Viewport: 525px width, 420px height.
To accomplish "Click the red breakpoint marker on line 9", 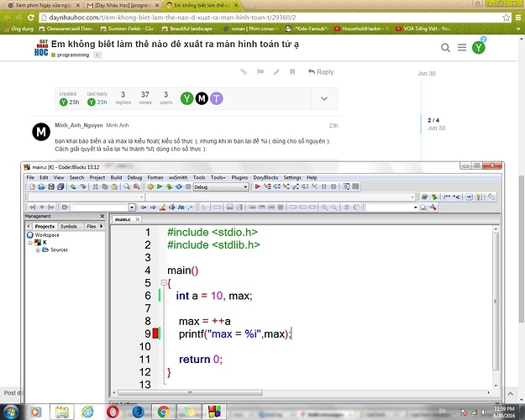I will (155, 334).
